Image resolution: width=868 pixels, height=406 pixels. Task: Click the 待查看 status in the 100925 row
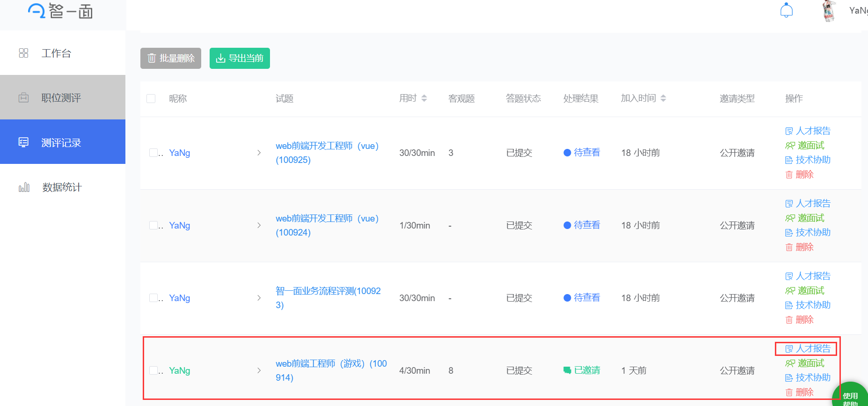pos(582,153)
